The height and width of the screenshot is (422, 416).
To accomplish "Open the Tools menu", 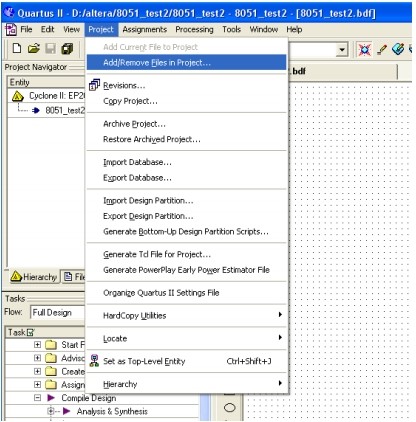I will pos(231,30).
